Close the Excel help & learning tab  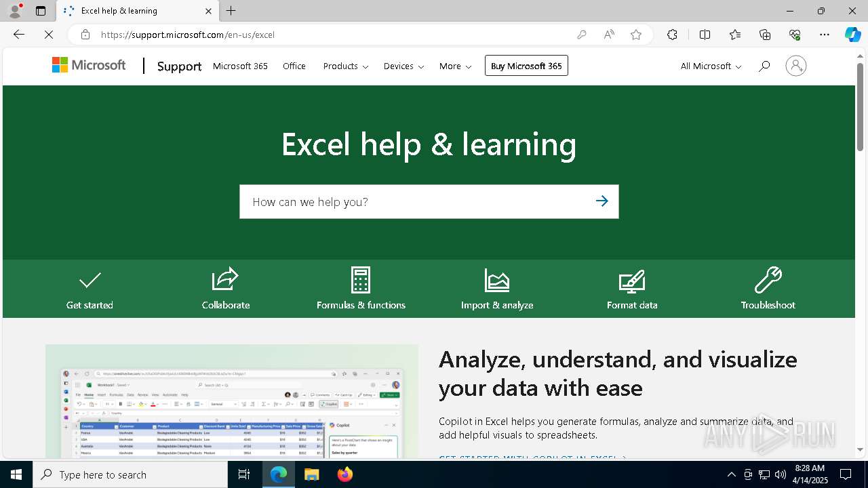208,11
